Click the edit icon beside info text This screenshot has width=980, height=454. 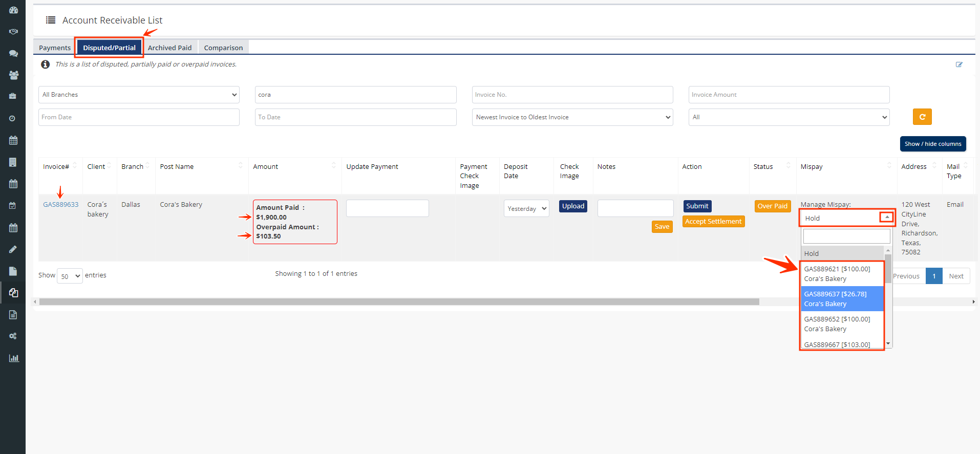pyautogui.click(x=958, y=64)
